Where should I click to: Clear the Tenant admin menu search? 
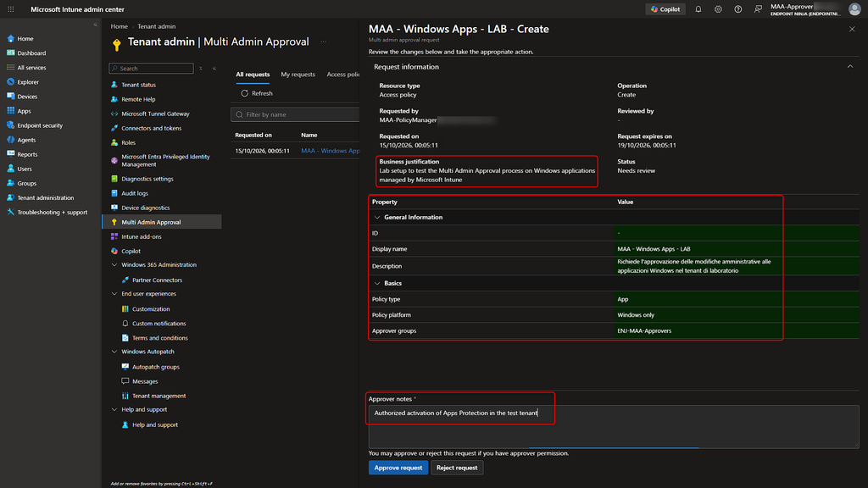pos(201,68)
